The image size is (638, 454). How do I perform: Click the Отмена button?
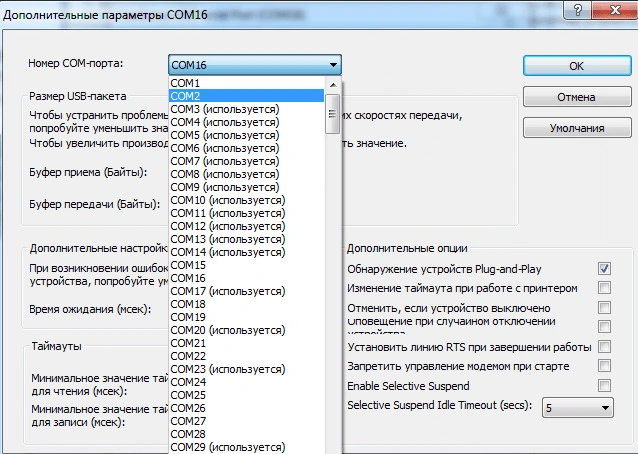(577, 97)
